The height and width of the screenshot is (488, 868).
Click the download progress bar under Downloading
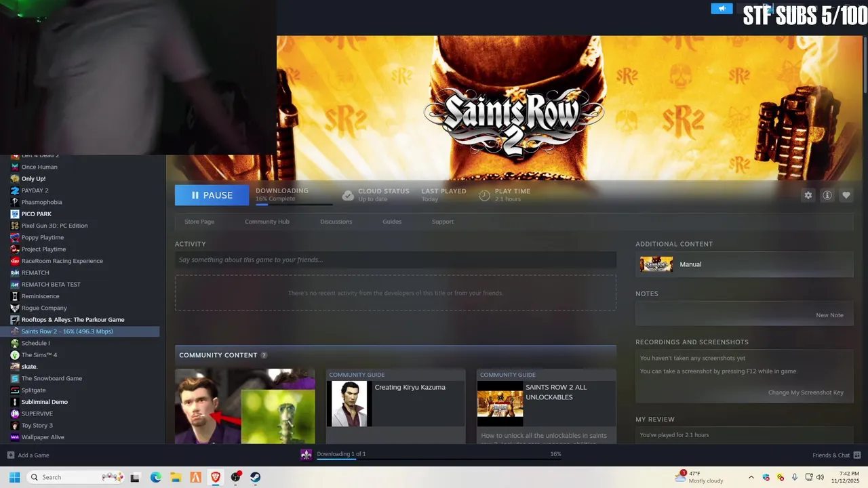(294, 204)
